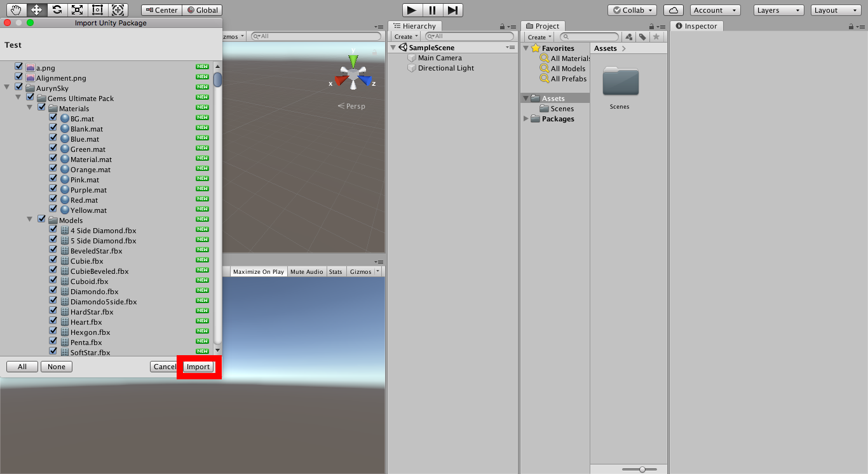Click the Pause button
868x474 pixels.
point(433,10)
